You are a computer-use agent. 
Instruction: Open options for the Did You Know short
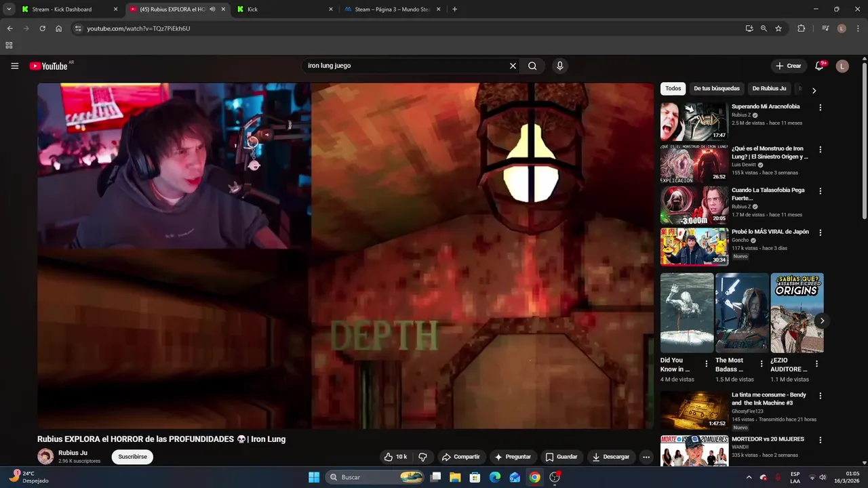(706, 364)
